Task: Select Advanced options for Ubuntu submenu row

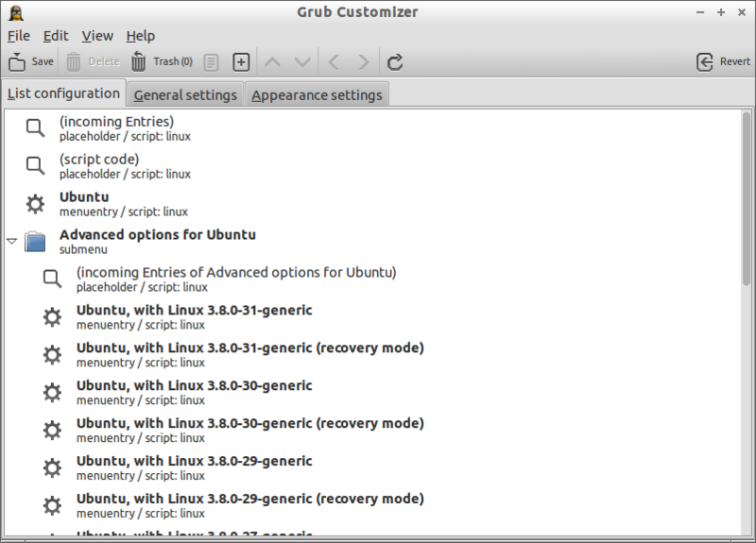Action: tap(372, 241)
